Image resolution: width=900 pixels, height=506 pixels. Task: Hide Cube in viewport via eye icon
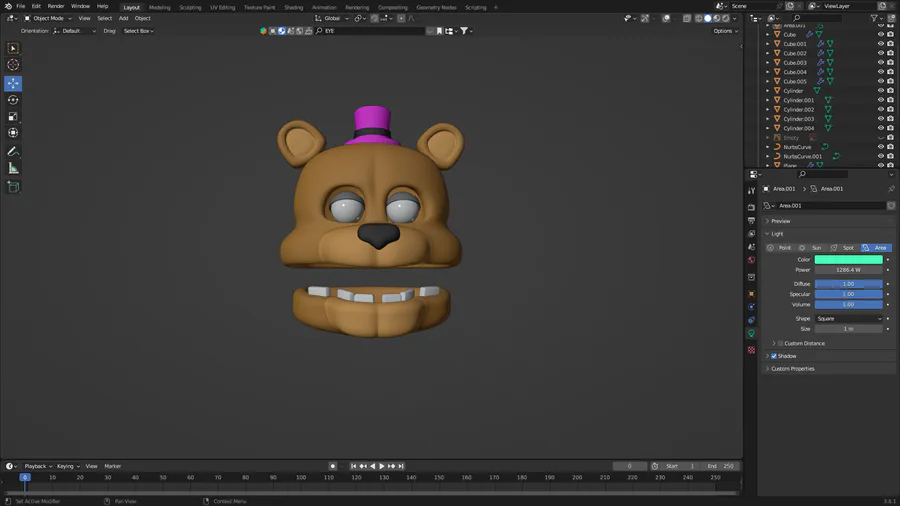click(880, 34)
